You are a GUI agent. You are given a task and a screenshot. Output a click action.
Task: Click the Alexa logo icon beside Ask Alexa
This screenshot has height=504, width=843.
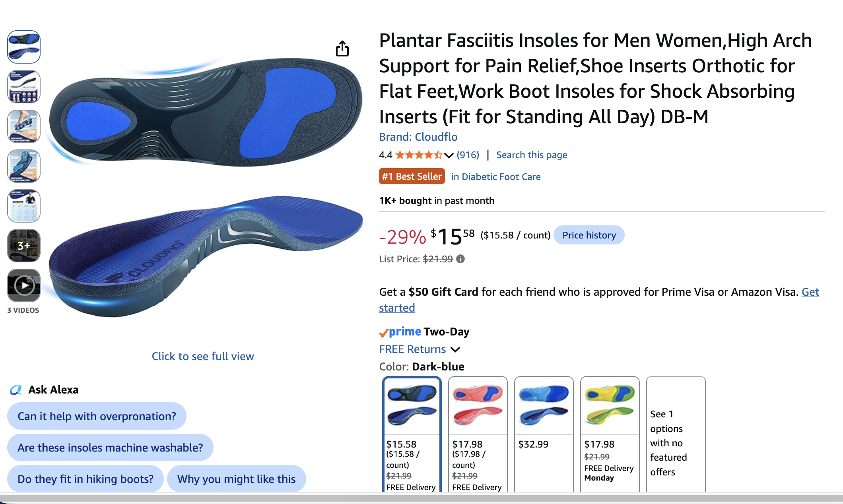click(16, 390)
